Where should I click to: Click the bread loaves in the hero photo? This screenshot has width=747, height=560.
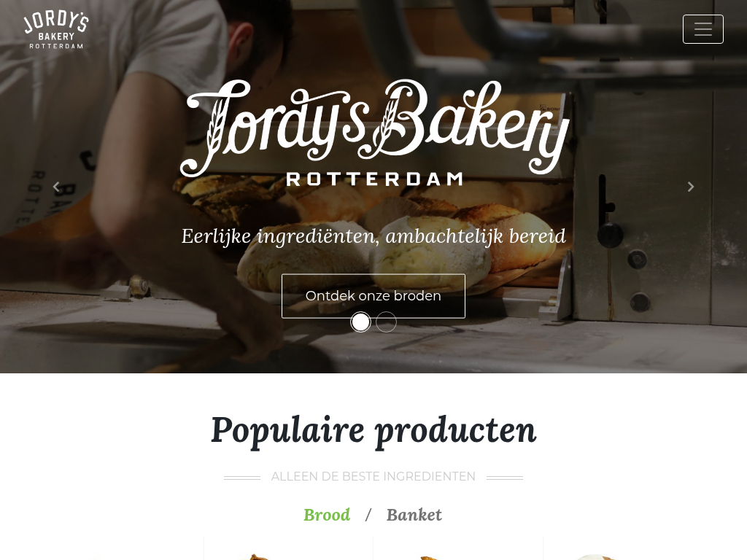pos(362,228)
